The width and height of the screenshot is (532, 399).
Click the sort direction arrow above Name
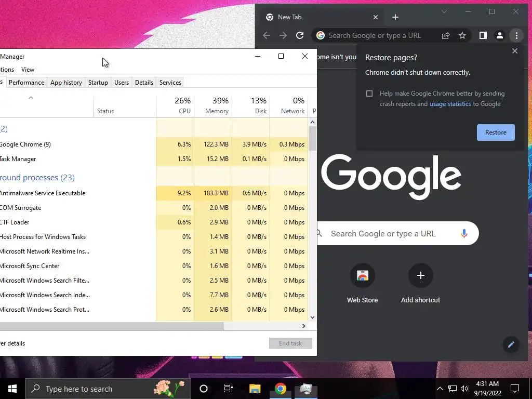31,98
